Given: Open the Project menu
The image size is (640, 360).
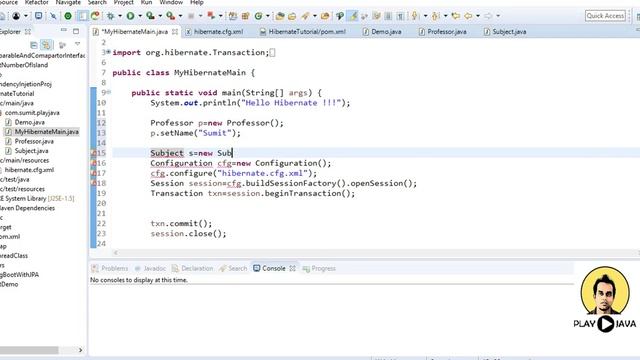Looking at the screenshot, I should coord(123,2).
